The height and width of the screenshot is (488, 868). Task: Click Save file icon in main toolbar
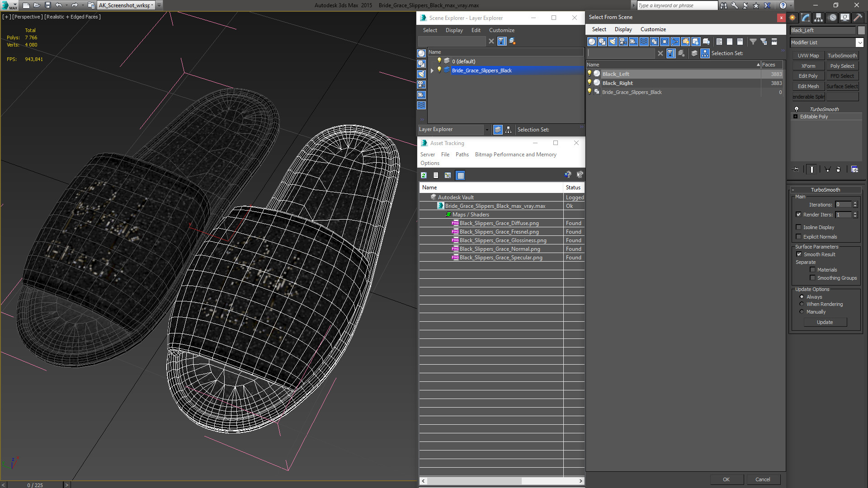[47, 5]
